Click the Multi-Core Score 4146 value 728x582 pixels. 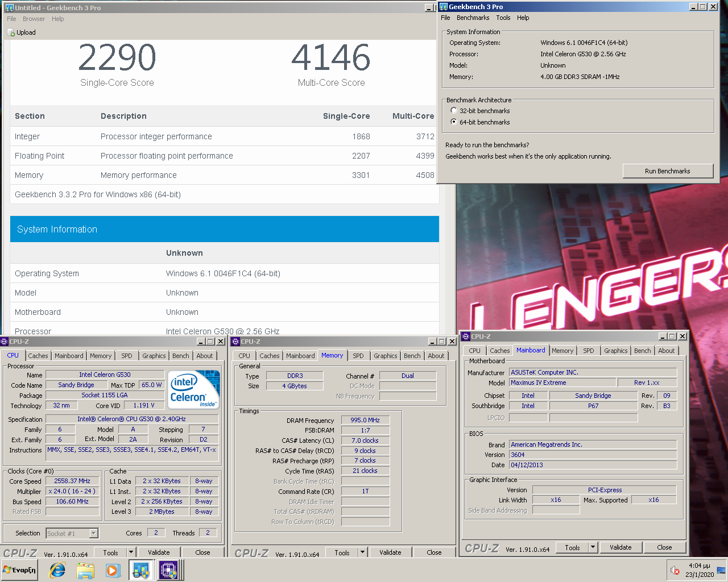point(331,57)
